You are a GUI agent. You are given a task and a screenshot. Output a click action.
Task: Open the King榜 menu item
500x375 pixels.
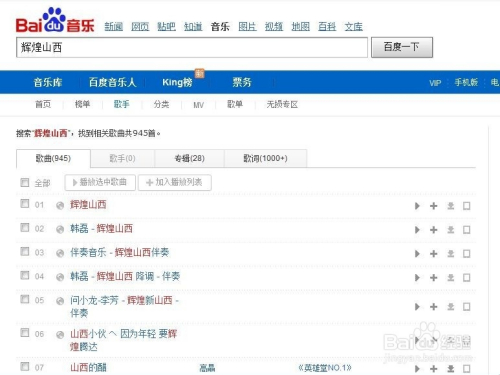pos(177,82)
